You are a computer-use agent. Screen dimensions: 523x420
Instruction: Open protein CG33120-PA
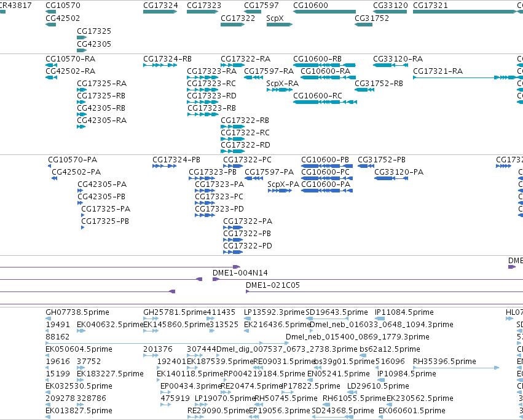[x=399, y=172]
